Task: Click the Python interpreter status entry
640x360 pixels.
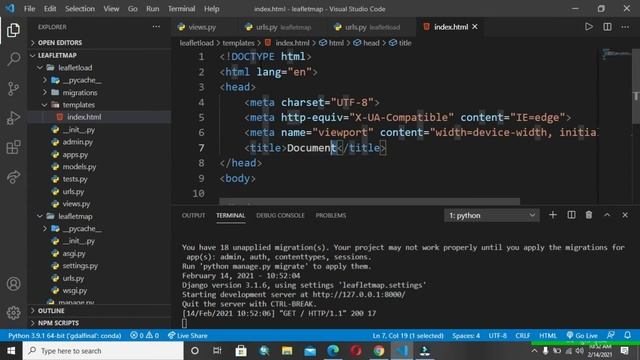Action: [64, 336]
